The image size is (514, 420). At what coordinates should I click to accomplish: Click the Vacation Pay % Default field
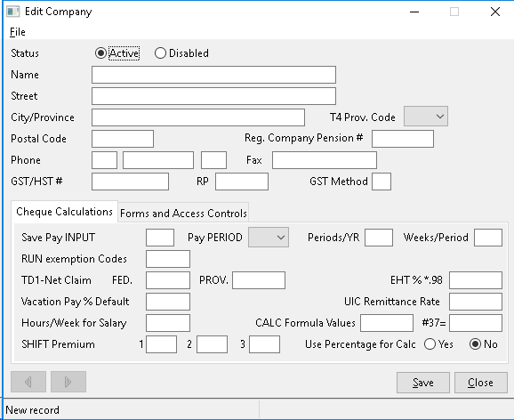168,302
